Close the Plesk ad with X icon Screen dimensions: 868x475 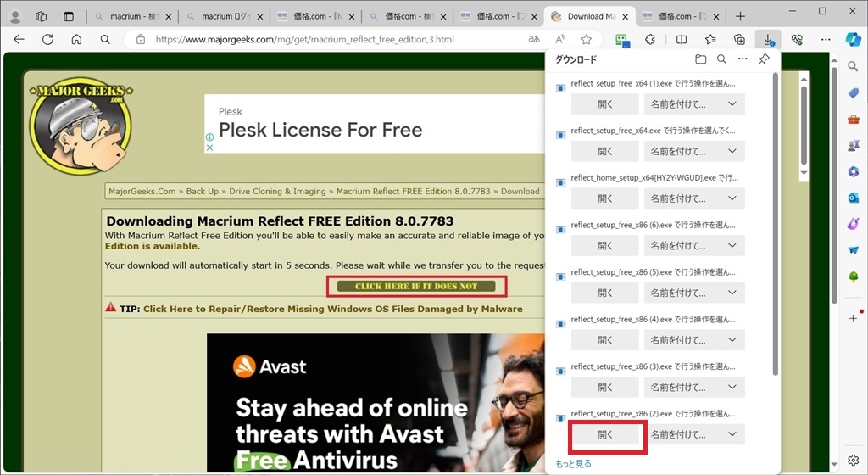(210, 148)
